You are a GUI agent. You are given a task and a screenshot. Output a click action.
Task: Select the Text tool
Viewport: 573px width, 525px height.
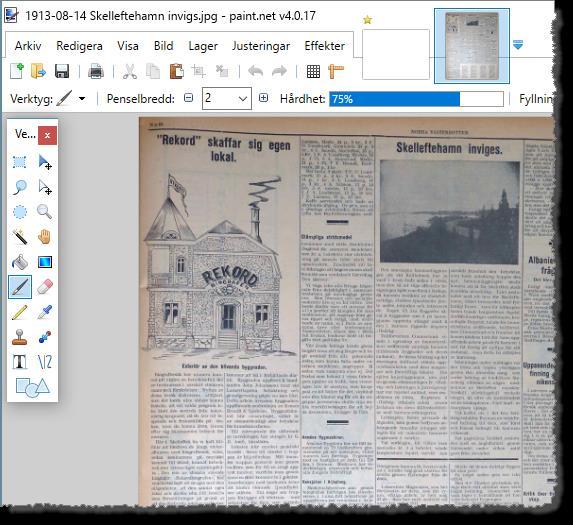coord(20,362)
